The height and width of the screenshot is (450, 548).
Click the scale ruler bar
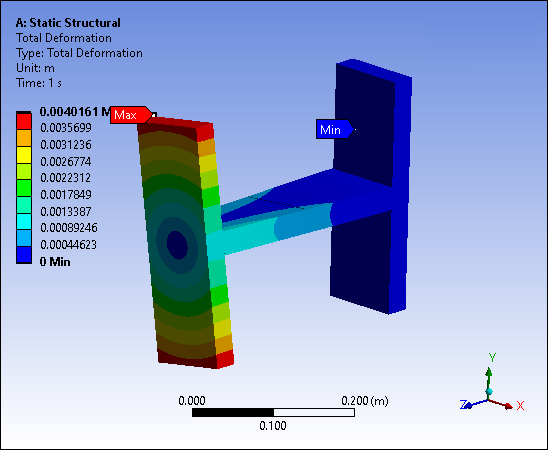[273, 413]
